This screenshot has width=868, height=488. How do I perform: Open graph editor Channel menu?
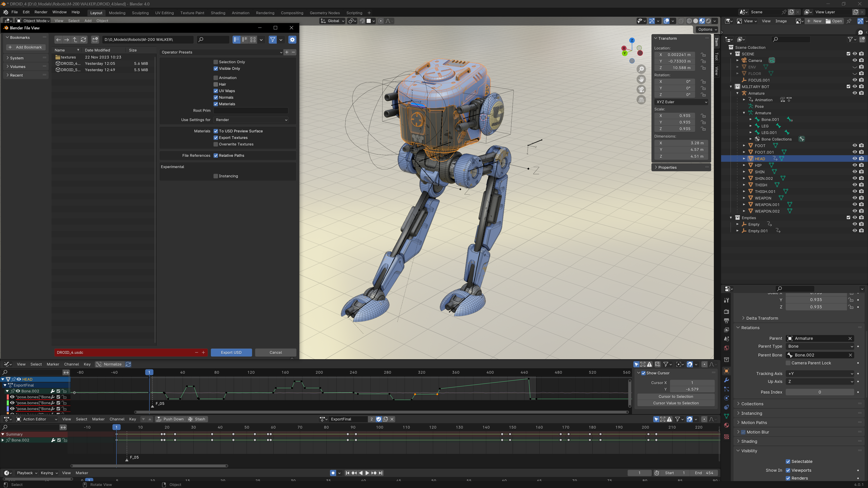tap(71, 364)
